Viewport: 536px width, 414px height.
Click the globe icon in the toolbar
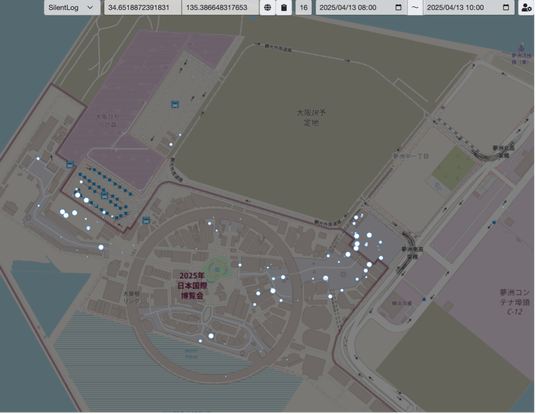click(268, 7)
